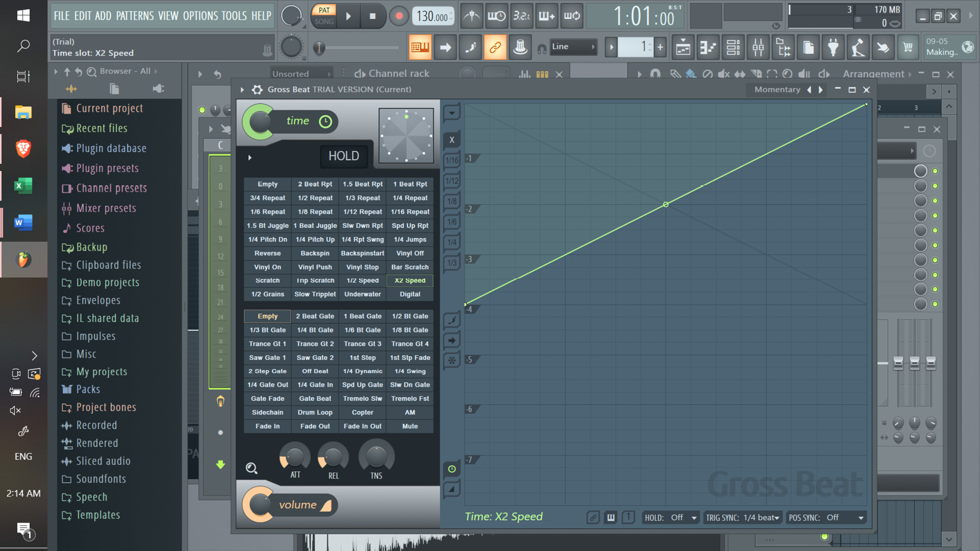Open the Piano roll view icon

coord(708,47)
